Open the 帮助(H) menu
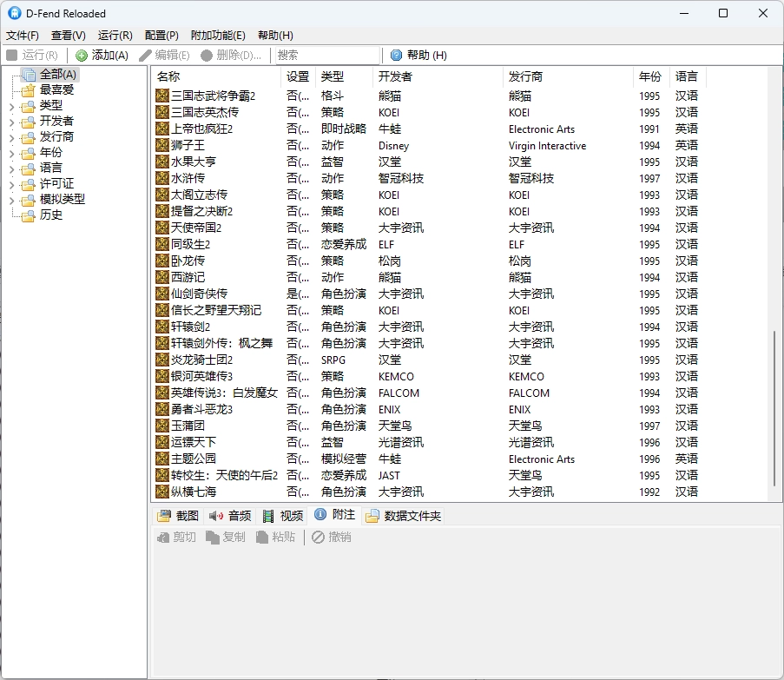Screen dimensions: 784x680 coord(275,36)
